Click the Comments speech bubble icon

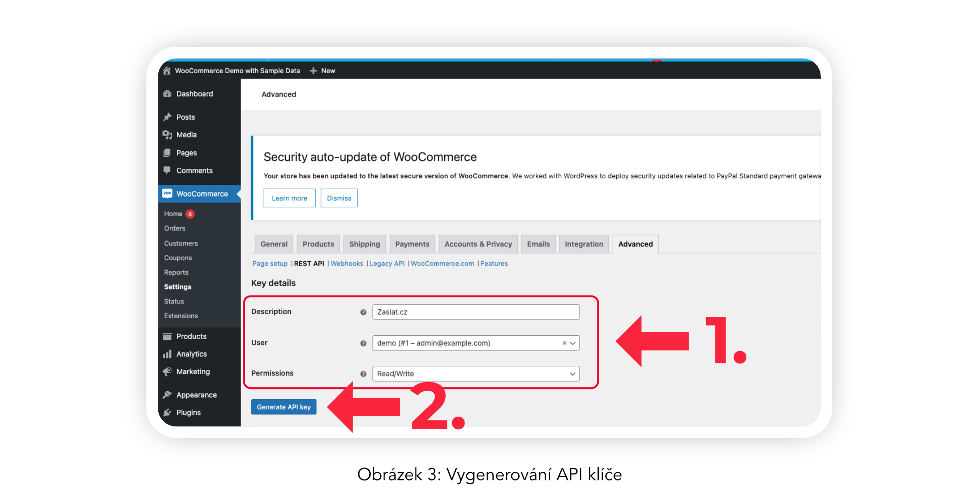(167, 170)
